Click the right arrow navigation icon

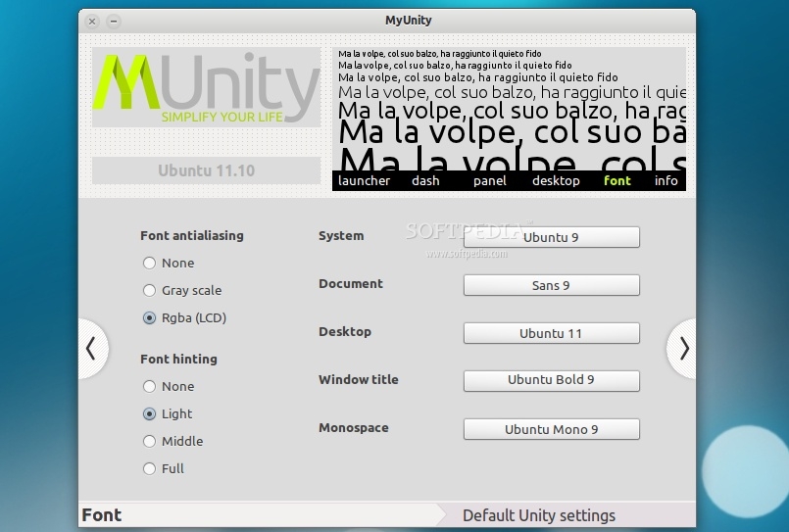pos(682,349)
